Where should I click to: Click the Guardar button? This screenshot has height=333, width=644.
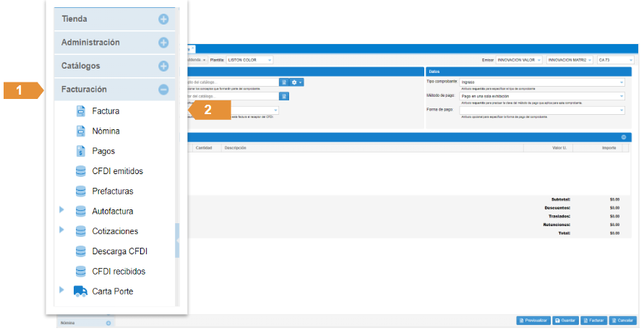pyautogui.click(x=567, y=320)
